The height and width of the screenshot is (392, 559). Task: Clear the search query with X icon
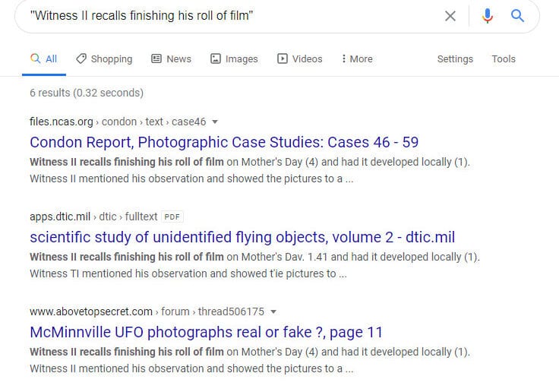(450, 16)
